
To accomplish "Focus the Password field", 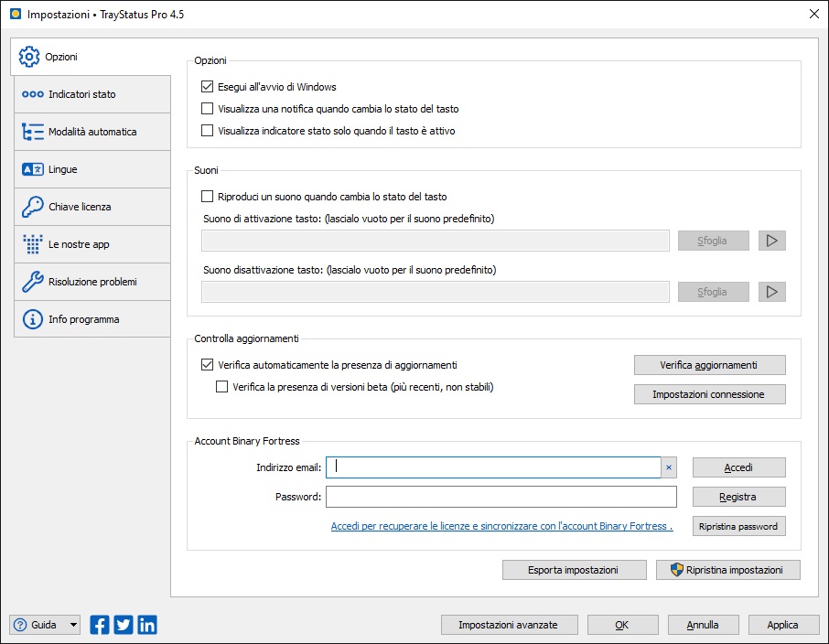I will point(501,497).
